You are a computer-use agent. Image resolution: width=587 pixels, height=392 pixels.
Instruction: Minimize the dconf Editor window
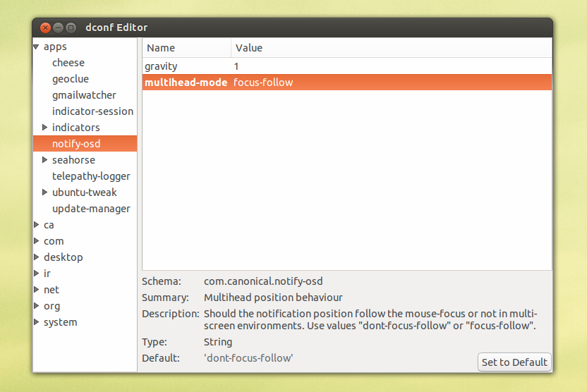58,27
